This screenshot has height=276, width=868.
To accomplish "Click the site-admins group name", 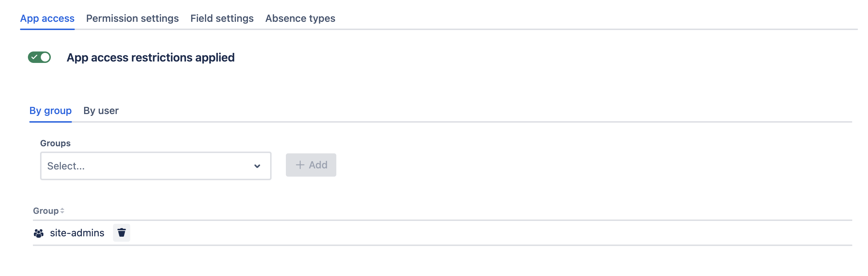I will [x=77, y=233].
